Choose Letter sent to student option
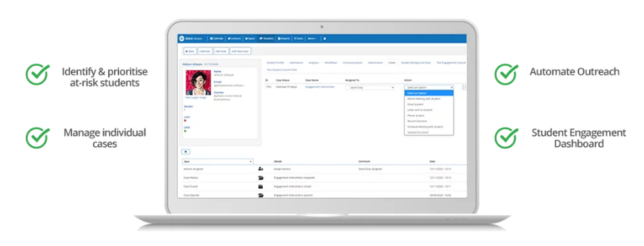 tap(429, 110)
